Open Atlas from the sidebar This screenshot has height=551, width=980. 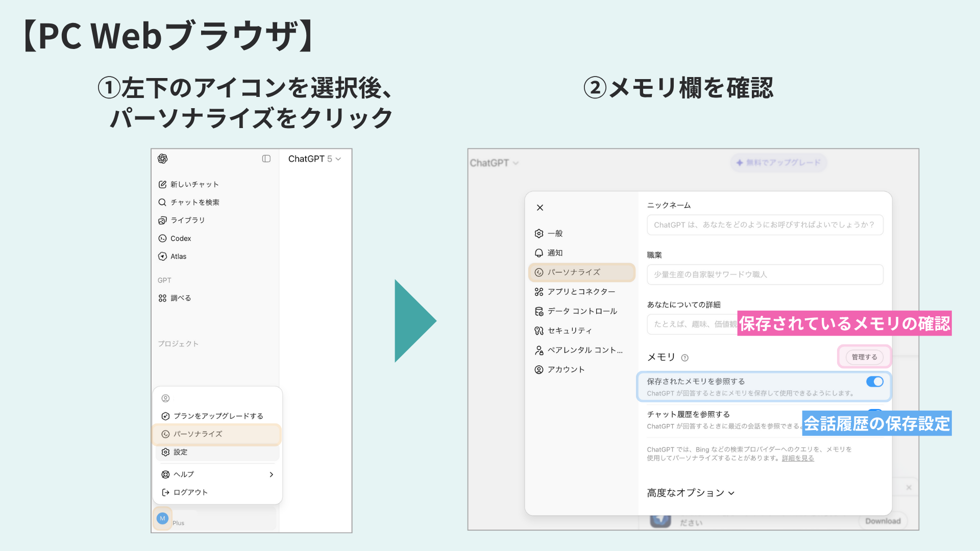[179, 256]
